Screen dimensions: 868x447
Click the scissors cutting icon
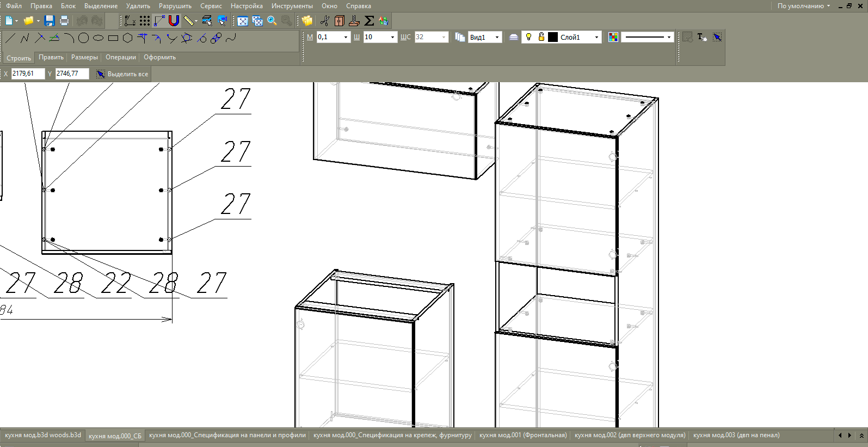click(325, 21)
